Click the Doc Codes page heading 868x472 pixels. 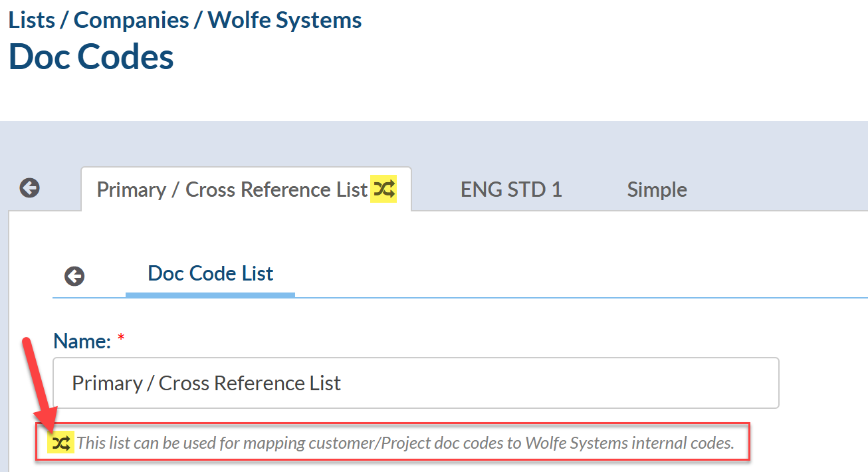91,57
